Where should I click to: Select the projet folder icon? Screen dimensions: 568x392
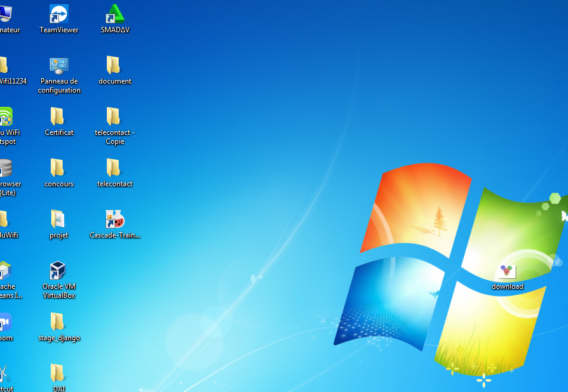58,220
